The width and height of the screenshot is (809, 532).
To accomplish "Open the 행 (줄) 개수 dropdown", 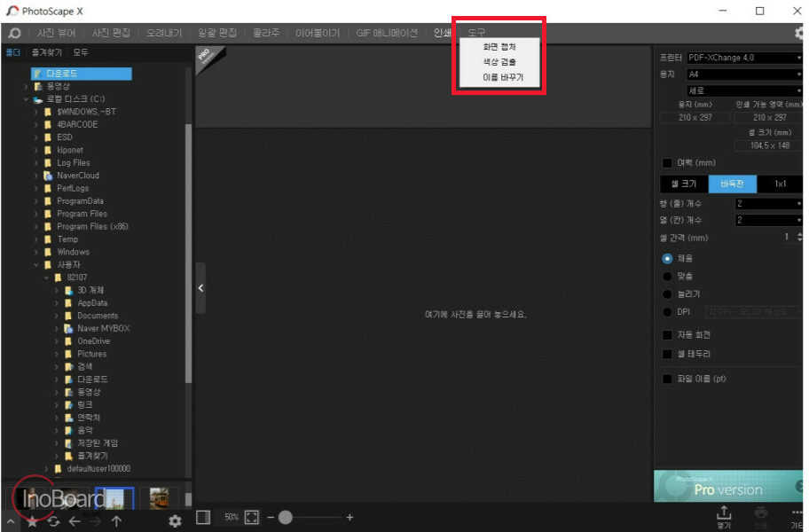I will (769, 204).
